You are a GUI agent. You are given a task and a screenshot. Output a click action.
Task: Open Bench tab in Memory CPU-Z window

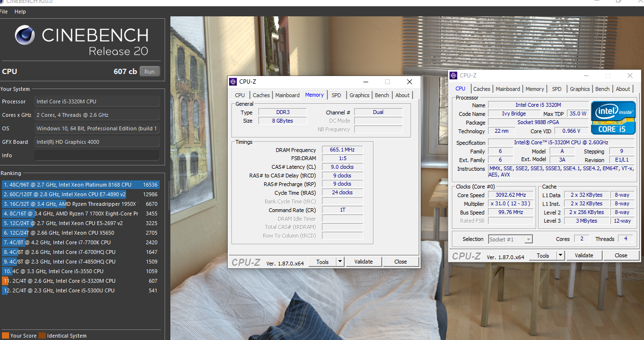point(382,95)
